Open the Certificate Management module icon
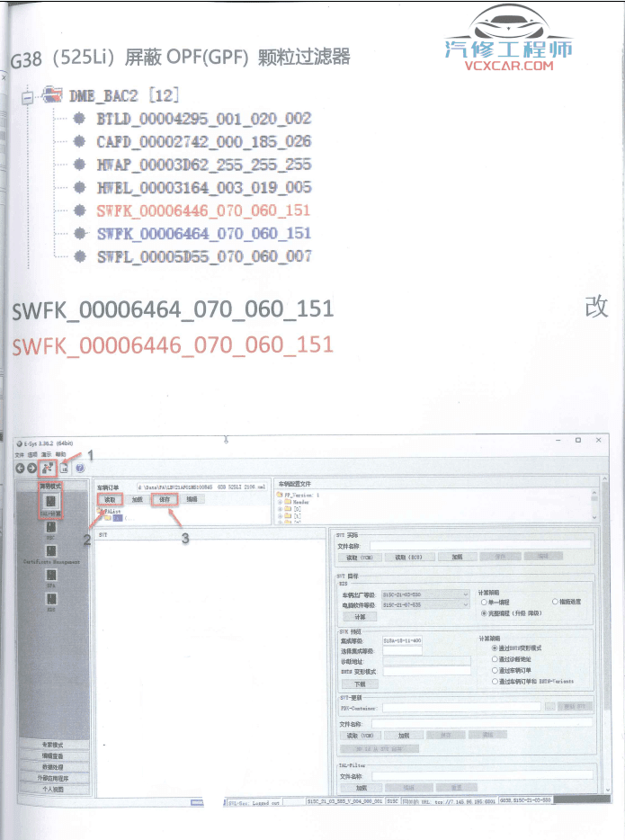 51,551
